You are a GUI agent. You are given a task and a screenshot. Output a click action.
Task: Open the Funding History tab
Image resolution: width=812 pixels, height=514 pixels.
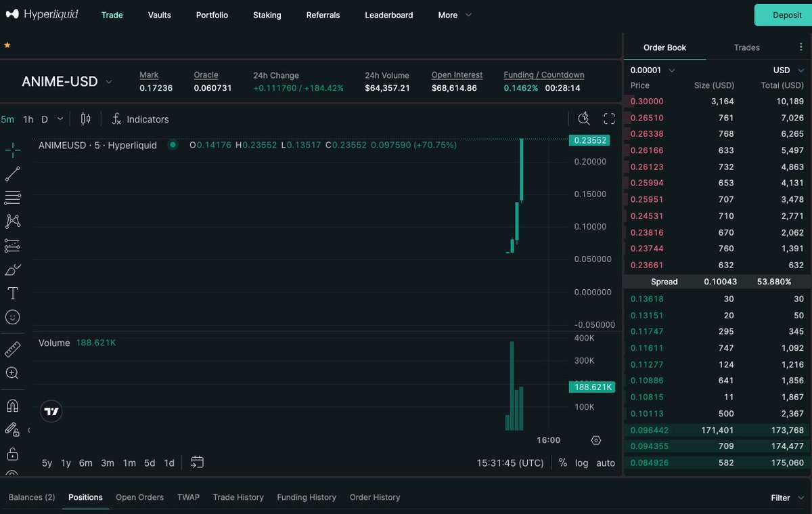[307, 497]
